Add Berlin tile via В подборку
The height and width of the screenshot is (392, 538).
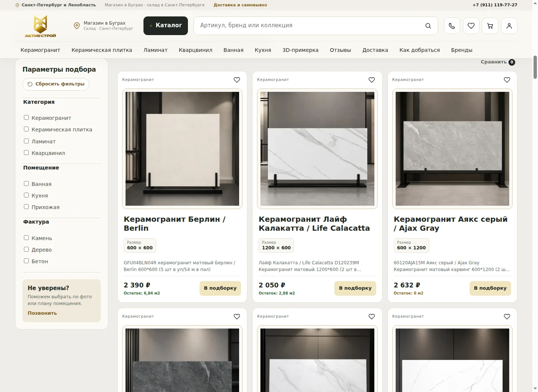coord(220,288)
